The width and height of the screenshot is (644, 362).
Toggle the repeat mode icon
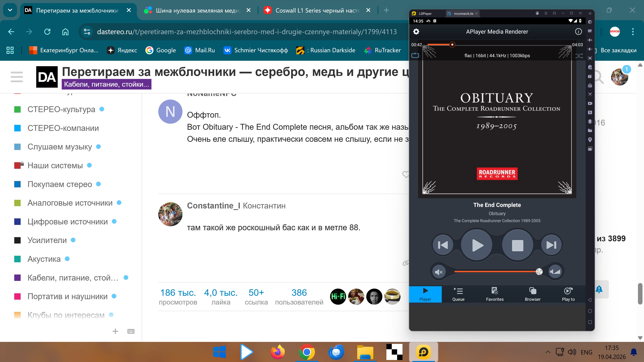[415, 55]
